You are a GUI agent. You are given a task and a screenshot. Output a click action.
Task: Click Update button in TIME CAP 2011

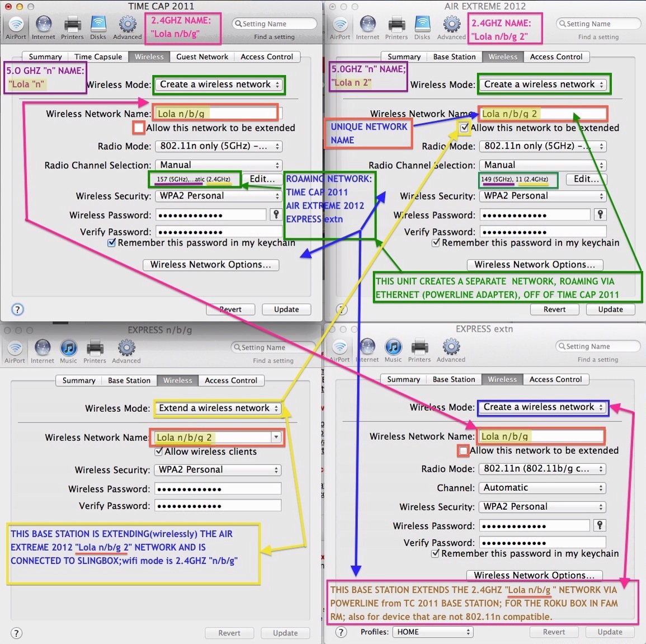coord(286,309)
